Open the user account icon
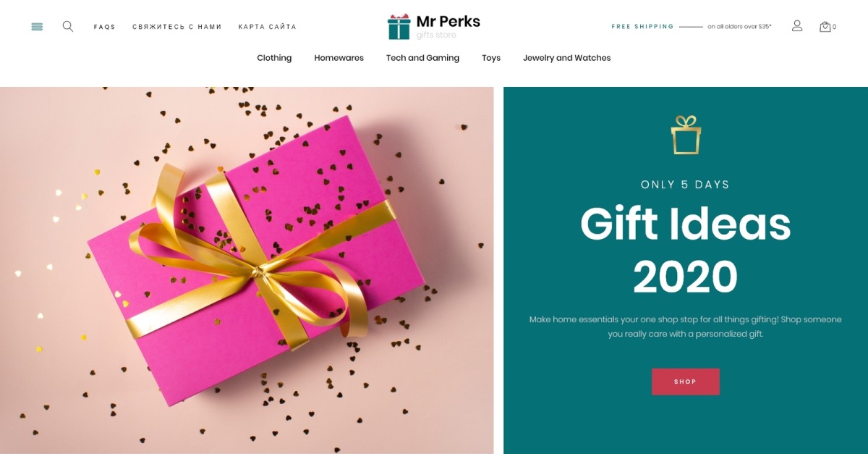Screen dimensions: 868x454 pos(797,26)
